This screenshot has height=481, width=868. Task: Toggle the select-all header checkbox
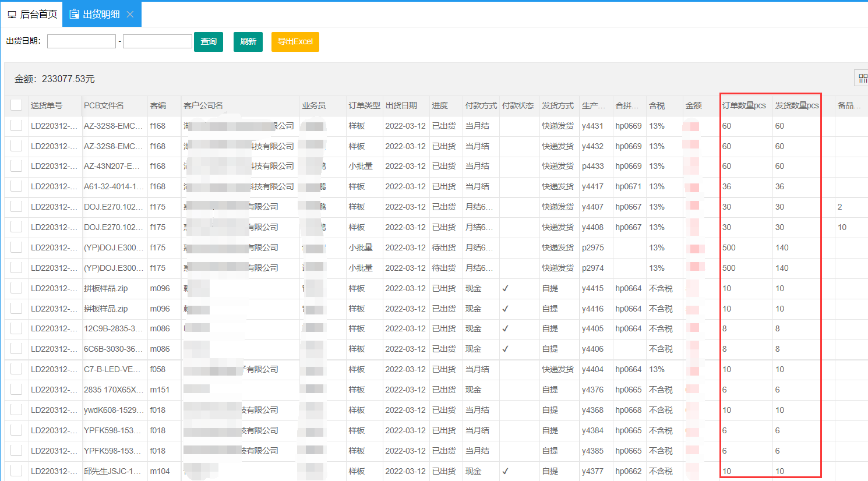pyautogui.click(x=16, y=105)
